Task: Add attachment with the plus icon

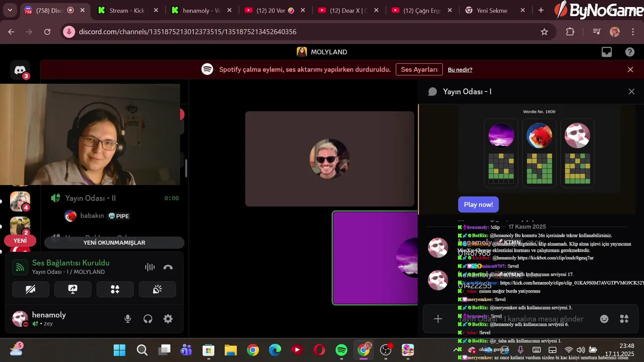Action: (x=438, y=319)
